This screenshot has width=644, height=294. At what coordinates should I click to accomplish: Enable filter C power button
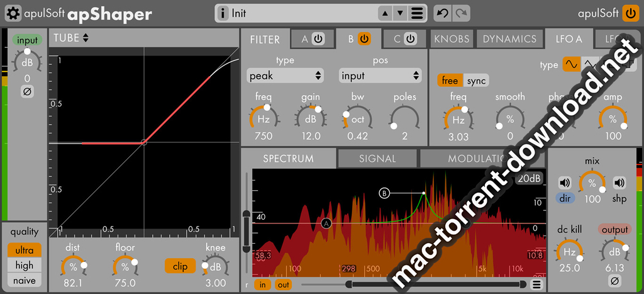tap(410, 39)
